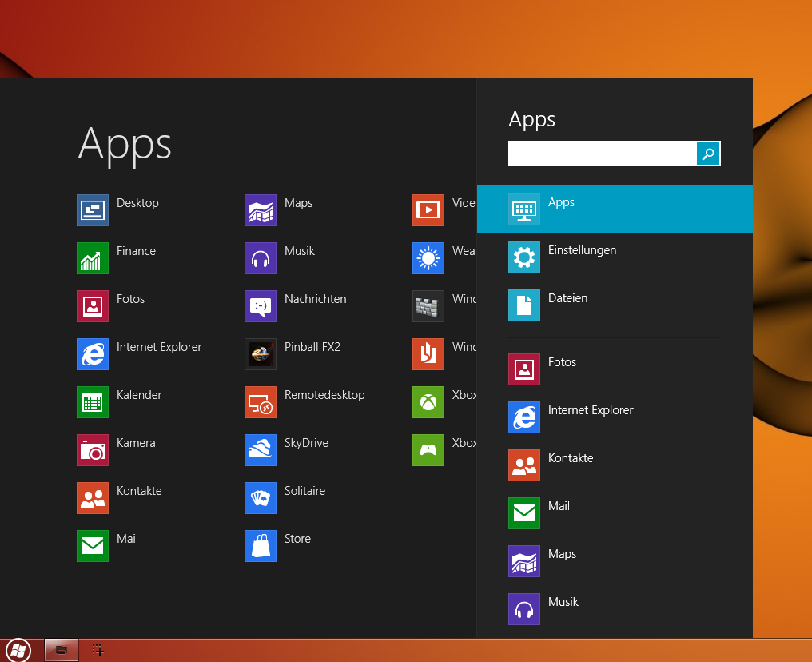The image size is (812, 662).
Task: Open the Xbox app with the sphere logo
Action: point(428,402)
